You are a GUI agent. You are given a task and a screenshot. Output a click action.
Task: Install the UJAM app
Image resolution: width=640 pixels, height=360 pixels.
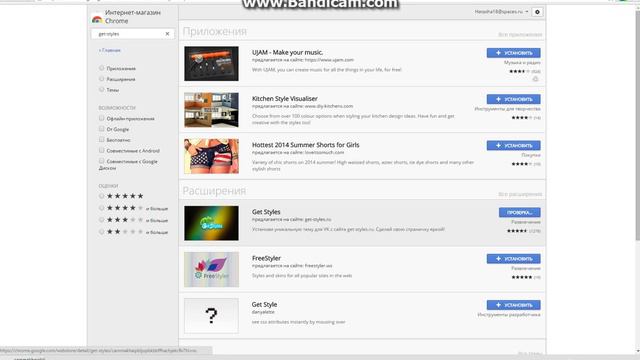pos(513,53)
